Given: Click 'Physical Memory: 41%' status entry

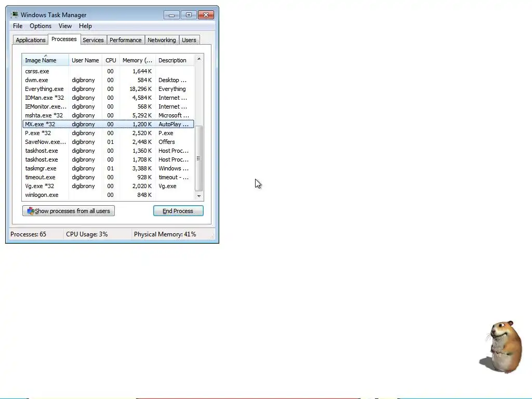Looking at the screenshot, I should pos(165,234).
